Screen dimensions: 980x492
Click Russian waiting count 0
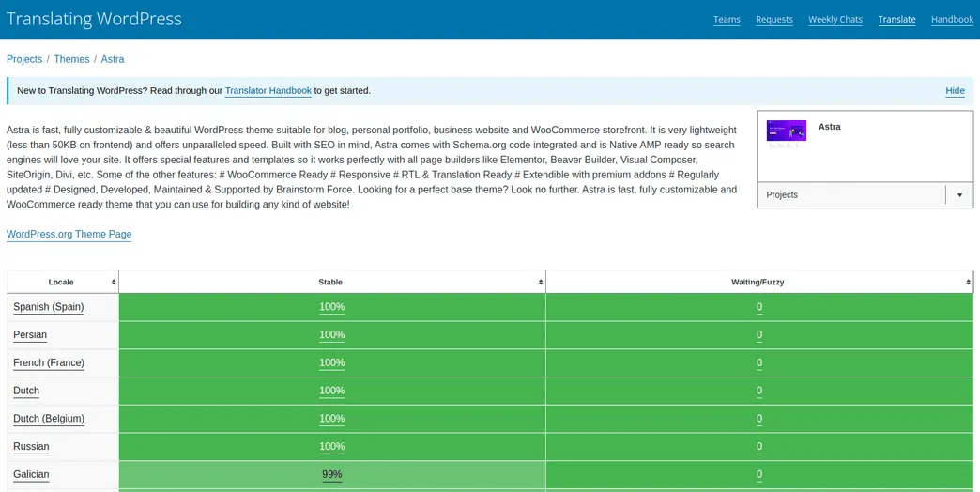coord(759,446)
